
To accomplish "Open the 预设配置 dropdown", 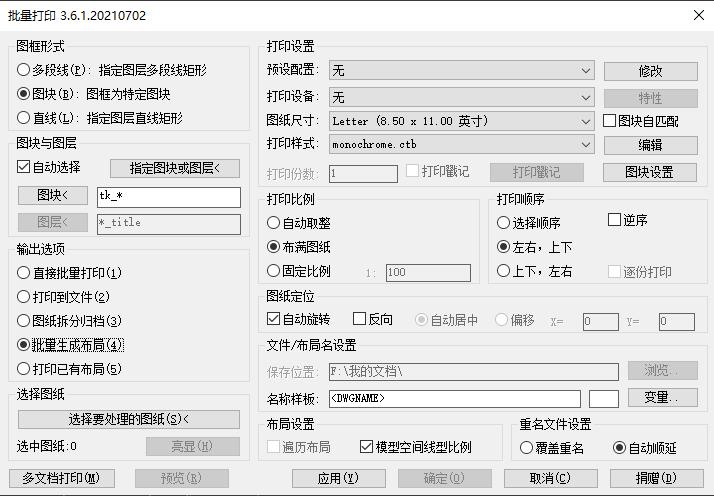I will (461, 71).
